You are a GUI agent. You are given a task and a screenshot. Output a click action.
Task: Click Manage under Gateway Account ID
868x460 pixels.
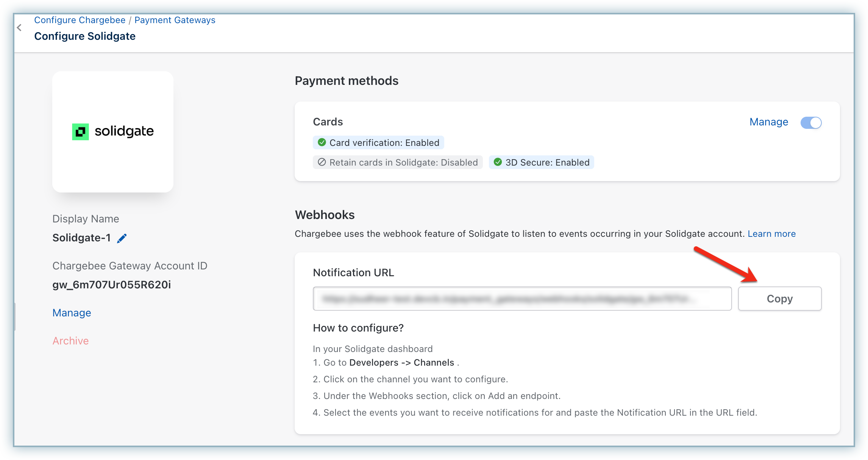click(x=72, y=313)
